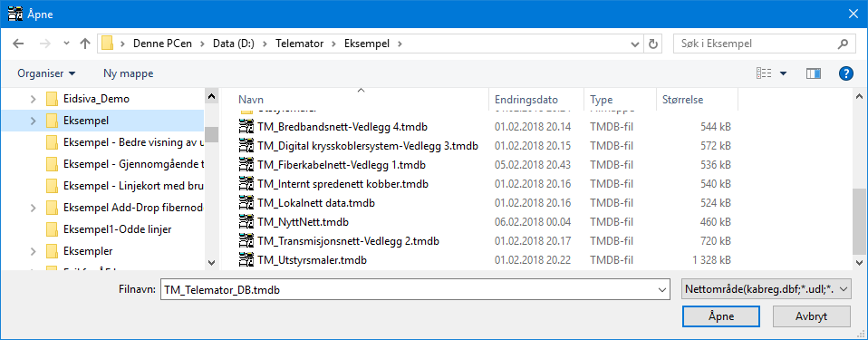Click the TM_Transmisjonsnett-Vedlegg 2.tmdb file icon
The height and width of the screenshot is (340, 868).
coord(246,241)
